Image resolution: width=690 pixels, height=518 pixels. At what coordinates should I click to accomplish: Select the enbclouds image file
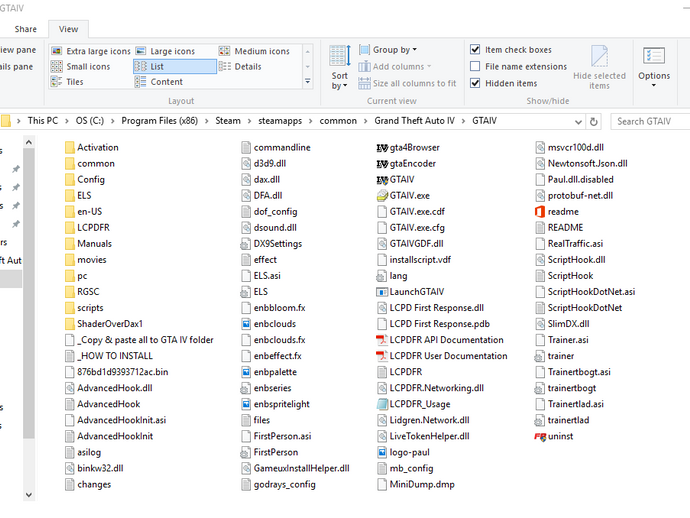pyautogui.click(x=269, y=324)
